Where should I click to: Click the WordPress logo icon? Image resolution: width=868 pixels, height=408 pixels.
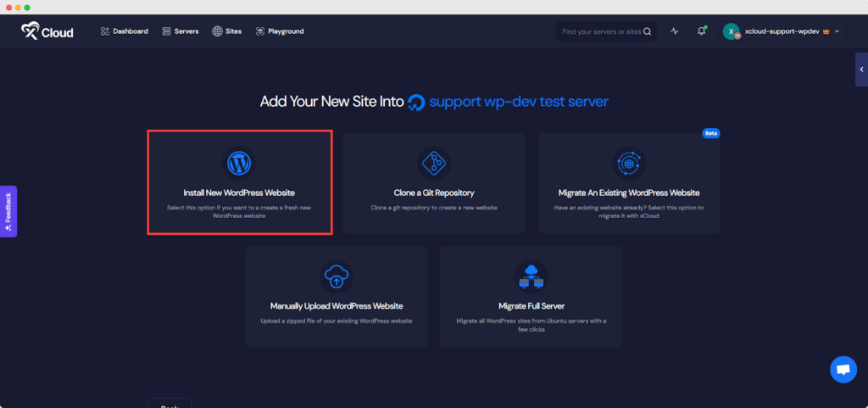[x=239, y=163]
